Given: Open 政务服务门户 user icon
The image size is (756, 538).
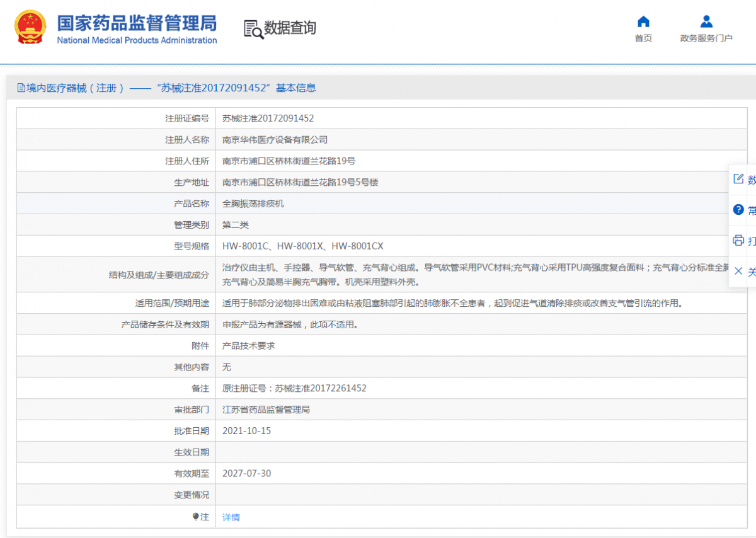Looking at the screenshot, I should [706, 21].
